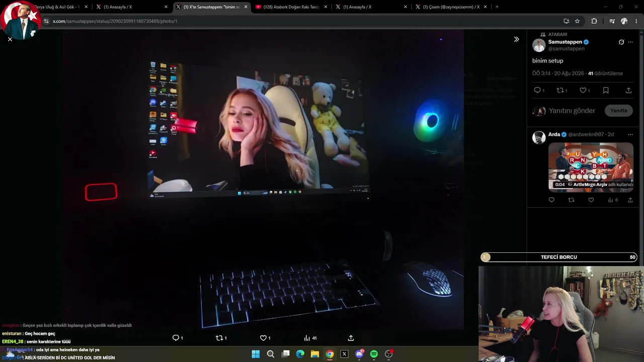The width and height of the screenshot is (644, 362).
Task: Open File Explorer from the taskbar
Action: click(315, 354)
